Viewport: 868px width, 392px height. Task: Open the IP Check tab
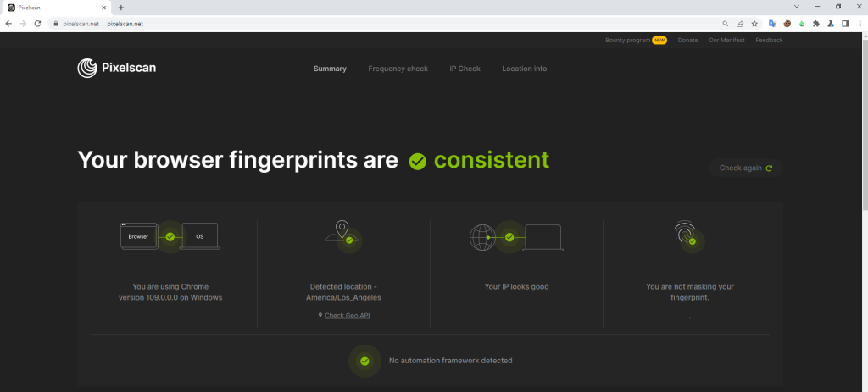point(465,69)
